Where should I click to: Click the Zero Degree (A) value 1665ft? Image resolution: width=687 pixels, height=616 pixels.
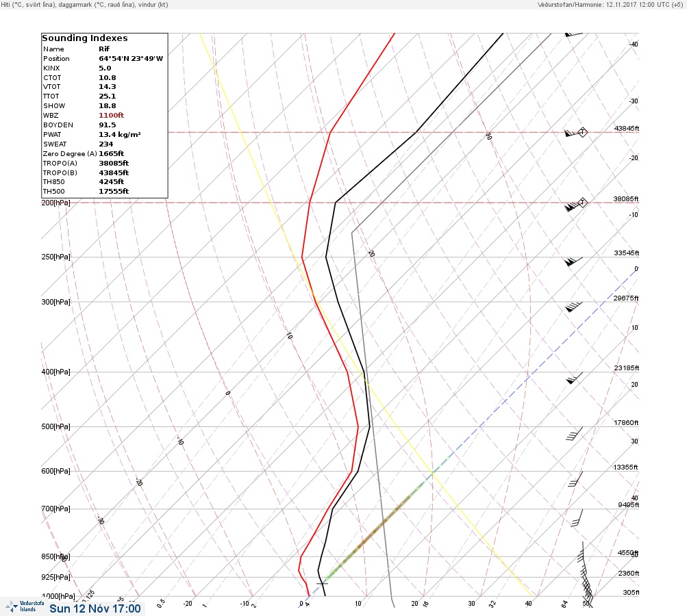pyautogui.click(x=111, y=154)
